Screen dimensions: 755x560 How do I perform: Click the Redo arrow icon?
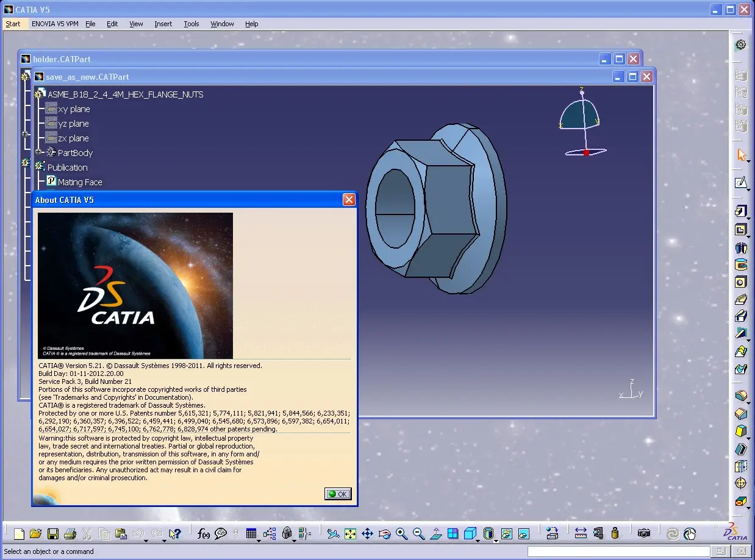[157, 534]
